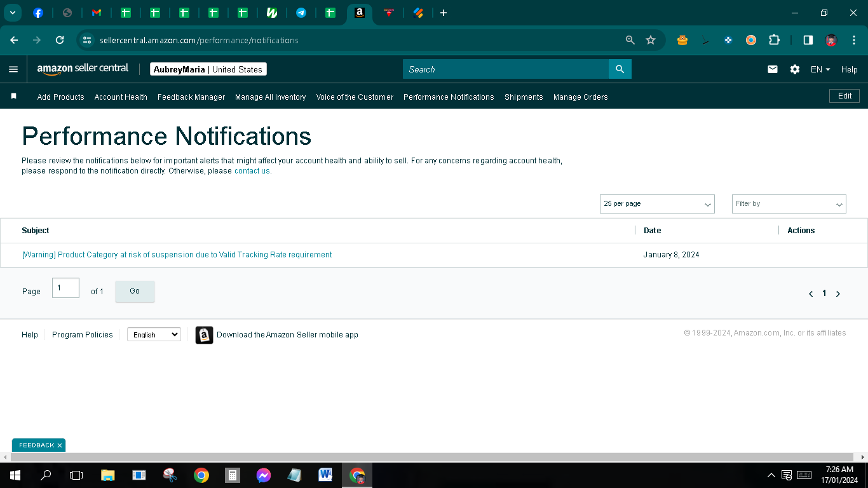
Task: Reload the page
Action: [60, 40]
